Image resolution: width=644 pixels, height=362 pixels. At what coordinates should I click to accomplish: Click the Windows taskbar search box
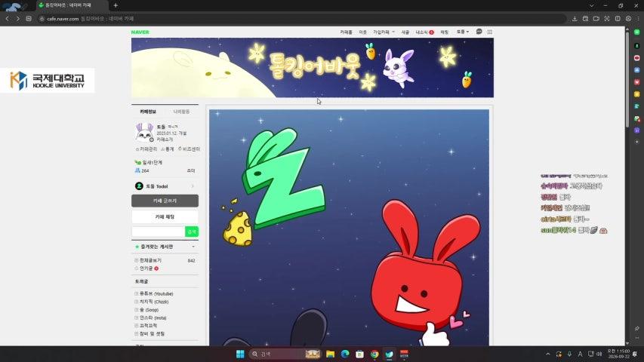(285, 354)
